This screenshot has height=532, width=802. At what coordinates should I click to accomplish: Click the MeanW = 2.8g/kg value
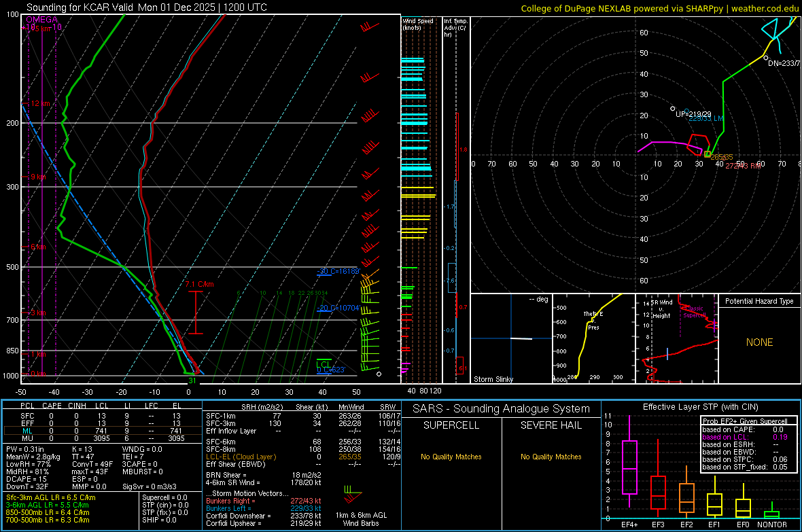[x=33, y=457]
